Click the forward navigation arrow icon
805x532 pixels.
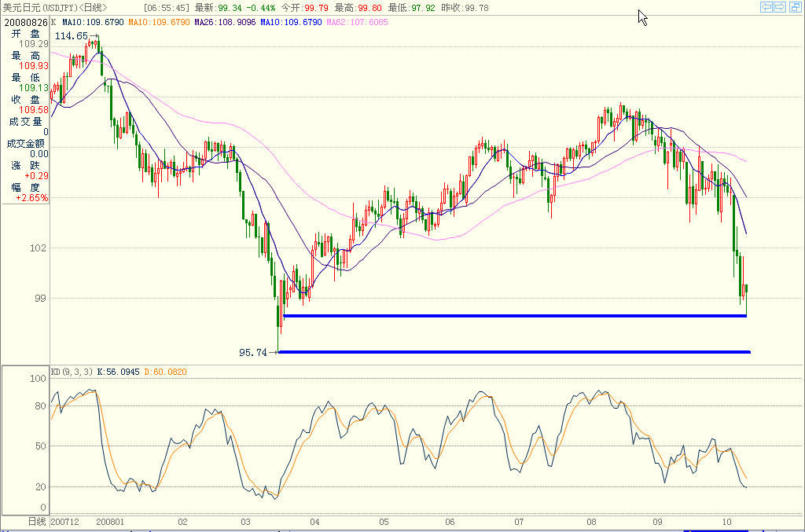pyautogui.click(x=778, y=7)
